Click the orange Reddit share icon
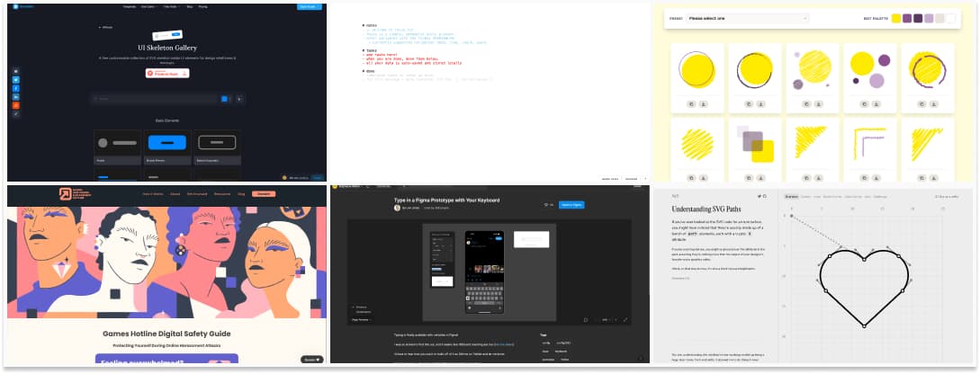980x374 pixels. [15, 106]
